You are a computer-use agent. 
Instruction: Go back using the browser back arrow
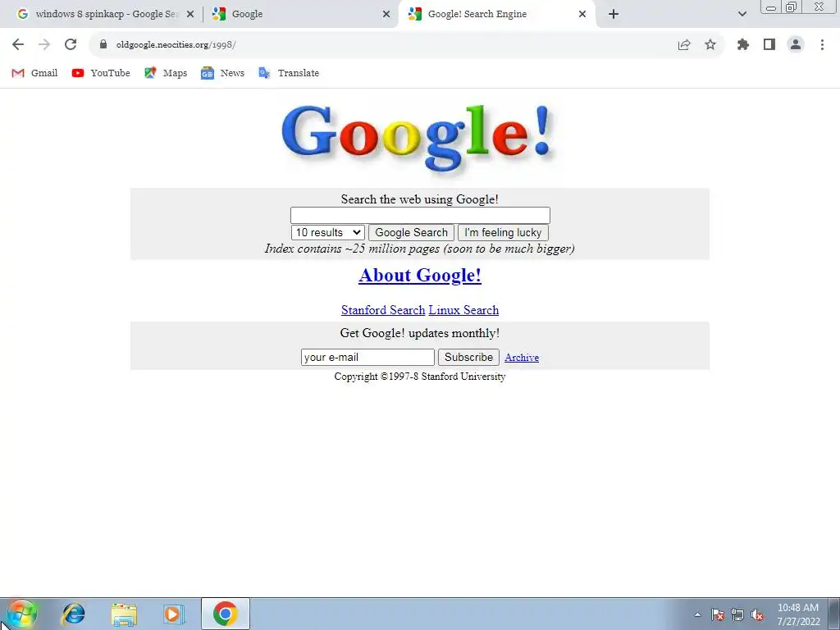[18, 44]
